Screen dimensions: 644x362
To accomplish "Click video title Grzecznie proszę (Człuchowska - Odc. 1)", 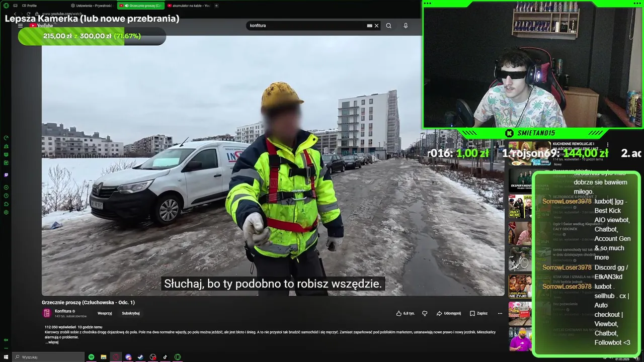I will pos(88,302).
